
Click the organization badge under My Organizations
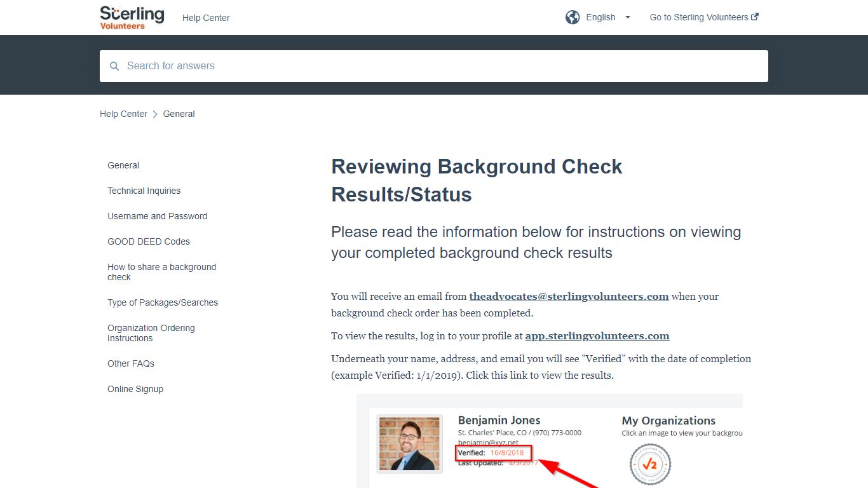[650, 464]
